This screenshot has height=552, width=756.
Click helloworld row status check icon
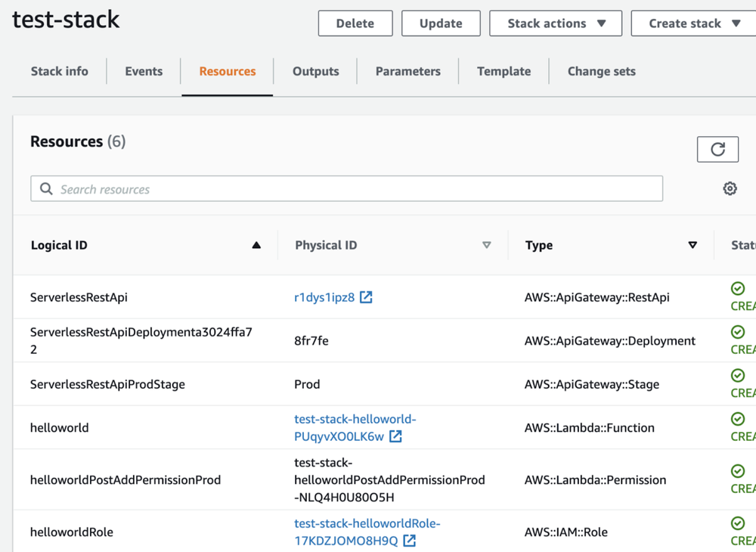(738, 418)
